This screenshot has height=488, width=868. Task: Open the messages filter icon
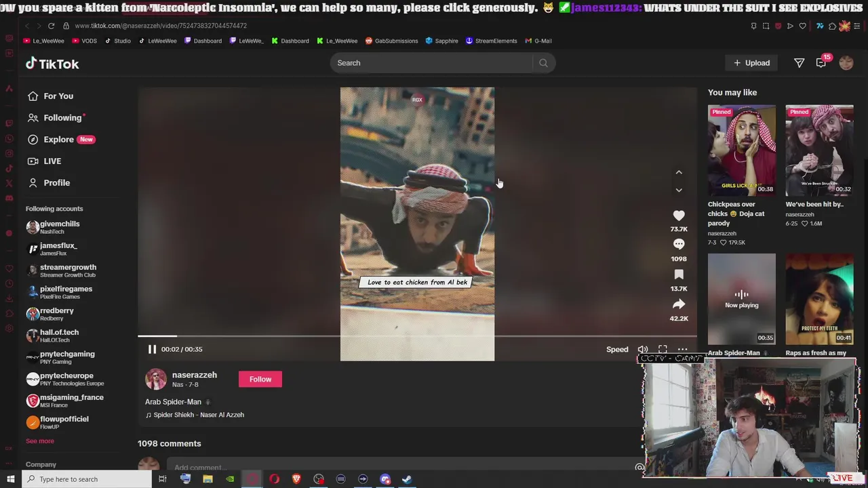tap(799, 63)
